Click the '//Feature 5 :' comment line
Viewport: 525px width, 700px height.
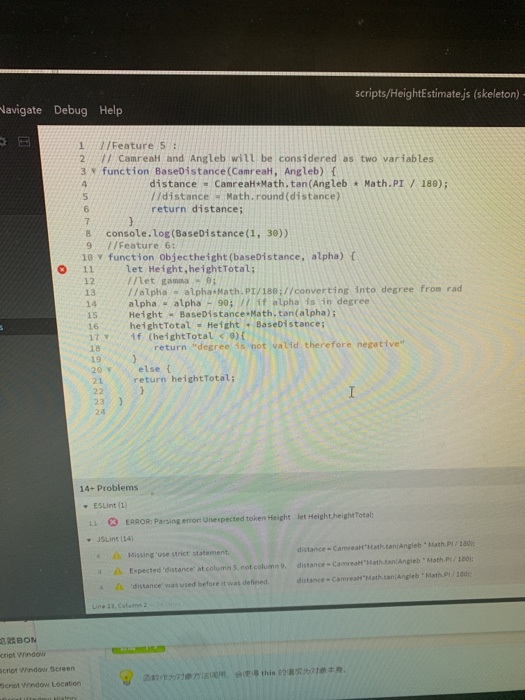pyautogui.click(x=139, y=146)
